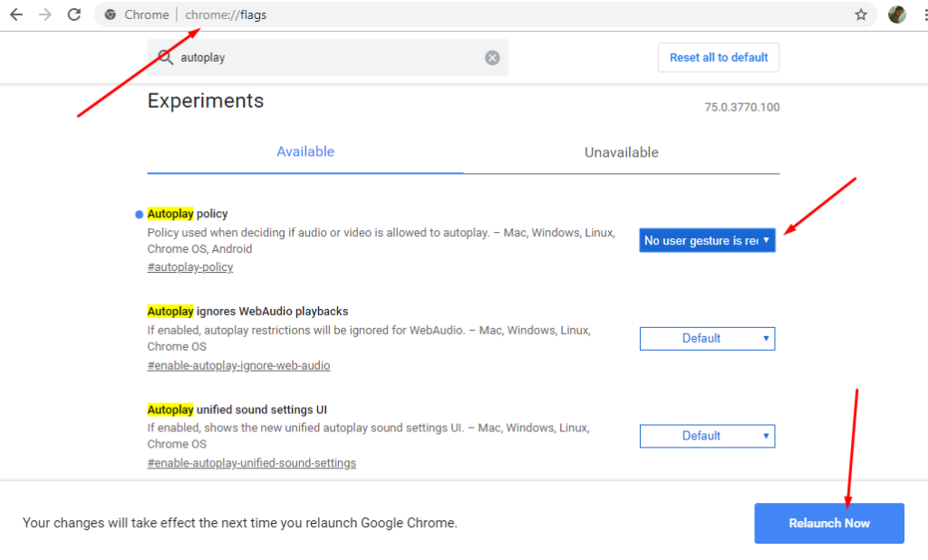This screenshot has height=560, width=928.
Task: Follow the #enable-autoplay-unified-sound-settings link
Action: (x=251, y=463)
